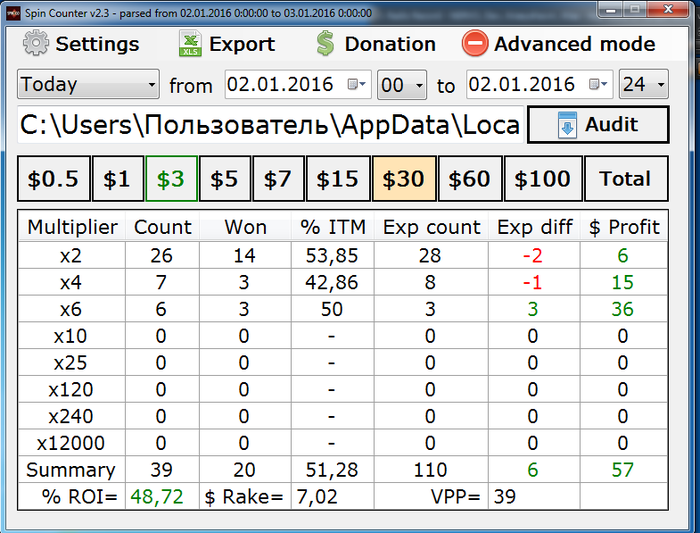Click the x6 row profit value 36
The width and height of the screenshot is (700, 533).
click(622, 309)
